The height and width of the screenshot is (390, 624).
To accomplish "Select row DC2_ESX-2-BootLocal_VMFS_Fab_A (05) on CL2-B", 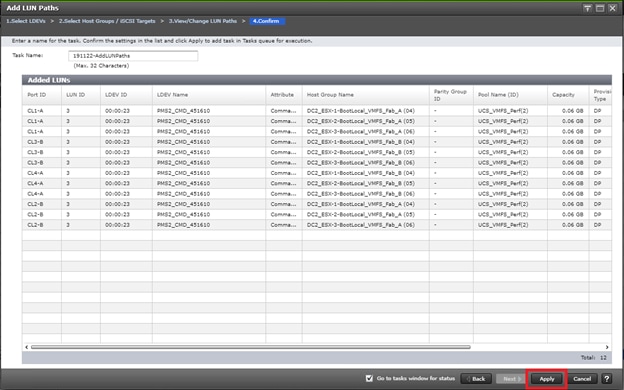I will [317, 214].
